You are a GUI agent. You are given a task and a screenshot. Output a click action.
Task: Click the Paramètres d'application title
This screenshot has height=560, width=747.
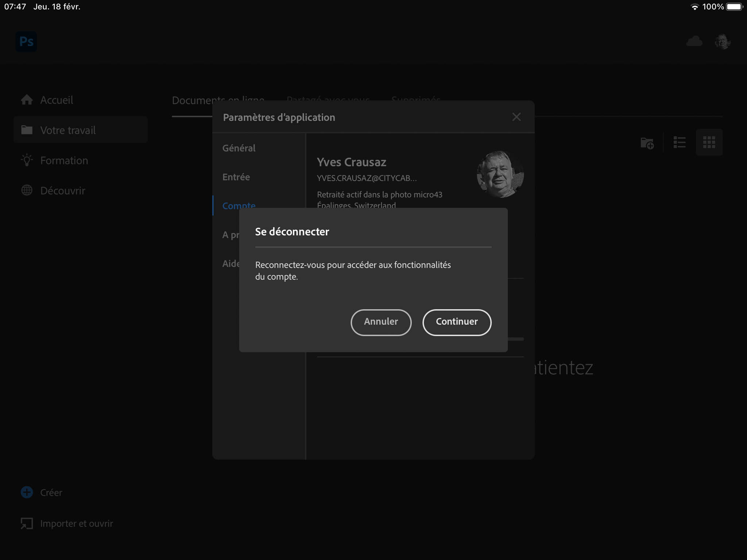coord(279,117)
